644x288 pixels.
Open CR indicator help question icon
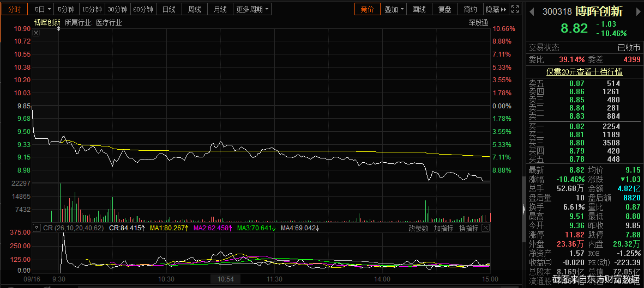[x=37, y=228]
